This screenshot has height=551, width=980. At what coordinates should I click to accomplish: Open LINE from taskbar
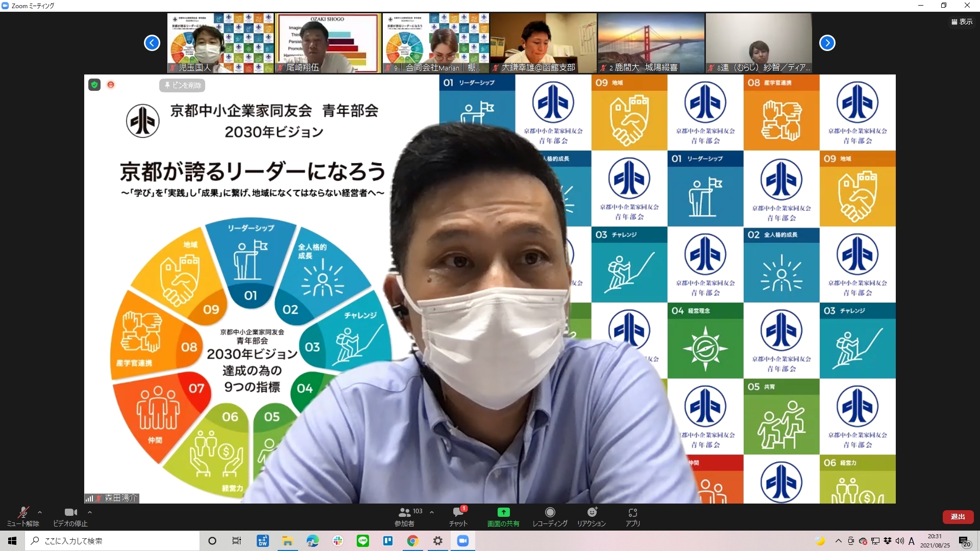363,541
